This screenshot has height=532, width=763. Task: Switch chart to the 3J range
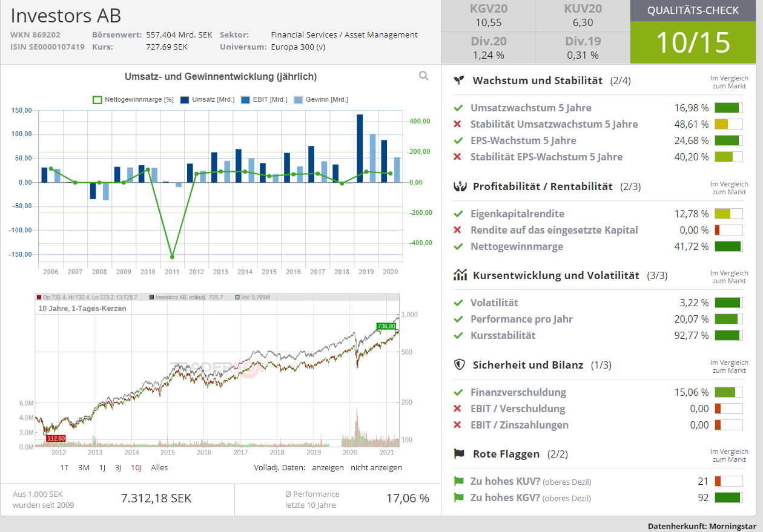coord(119,468)
